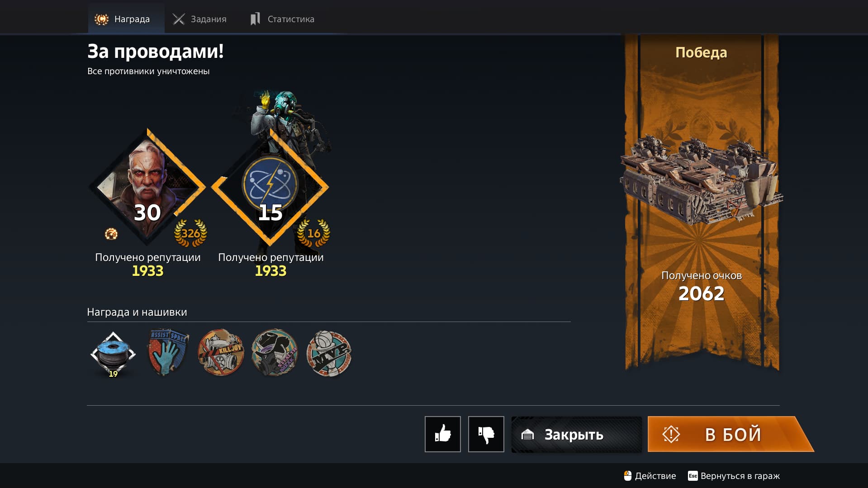
Task: Select the MVP patch badge
Action: pyautogui.click(x=329, y=353)
